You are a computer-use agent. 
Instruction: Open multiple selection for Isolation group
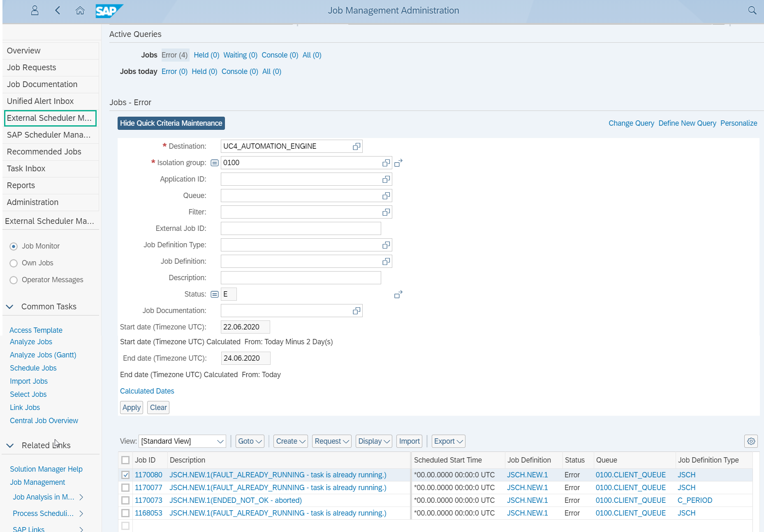pyautogui.click(x=398, y=163)
